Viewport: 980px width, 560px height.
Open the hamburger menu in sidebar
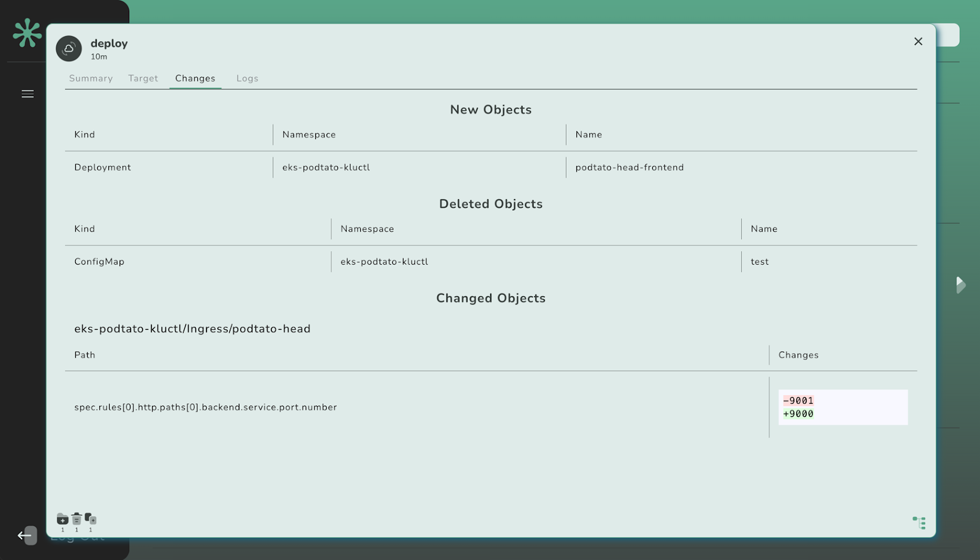click(x=28, y=94)
